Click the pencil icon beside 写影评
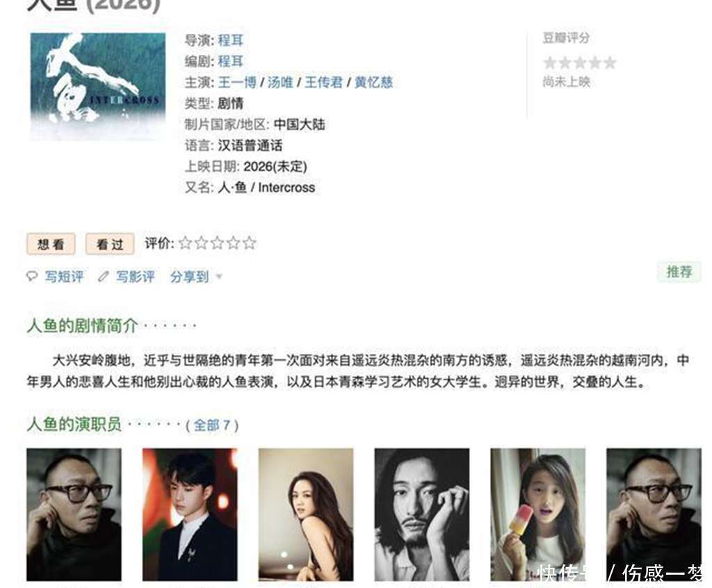The image size is (712, 588). (x=104, y=276)
